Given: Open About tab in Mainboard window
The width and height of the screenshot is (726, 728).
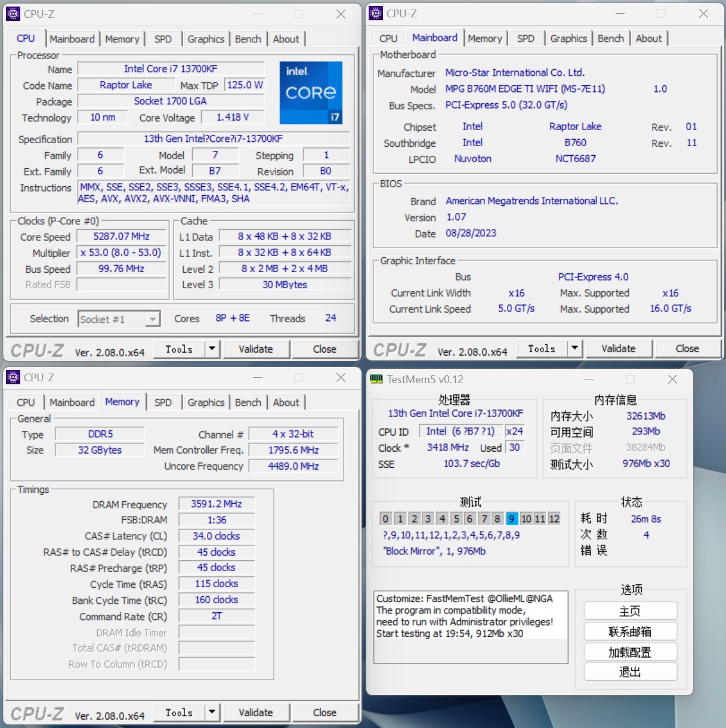Looking at the screenshot, I should 648,38.
